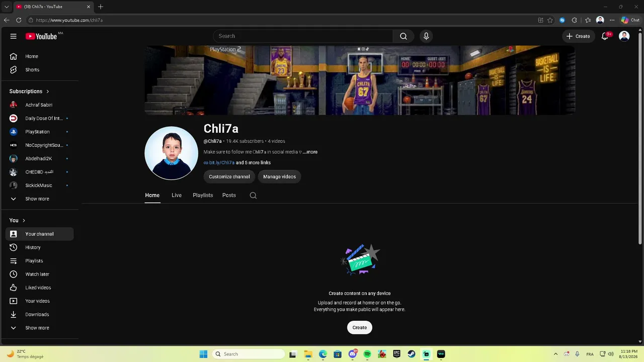Click Create in the top bar
This screenshot has width=644, height=362.
(578, 36)
